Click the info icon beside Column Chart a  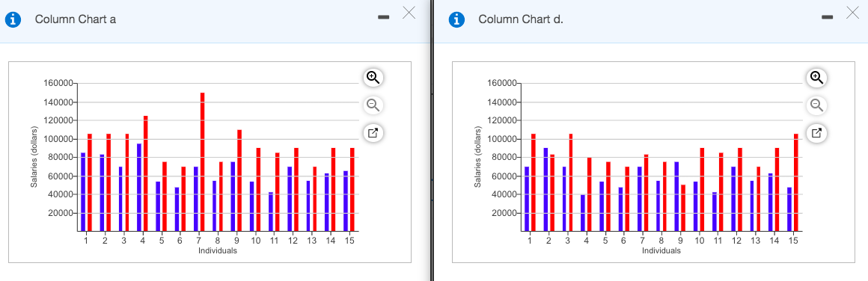pyautogui.click(x=13, y=19)
